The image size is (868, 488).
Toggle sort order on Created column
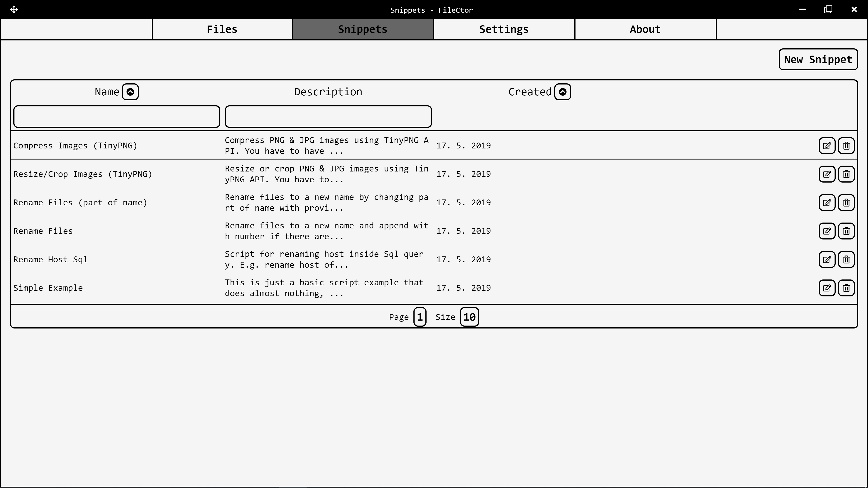point(562,92)
